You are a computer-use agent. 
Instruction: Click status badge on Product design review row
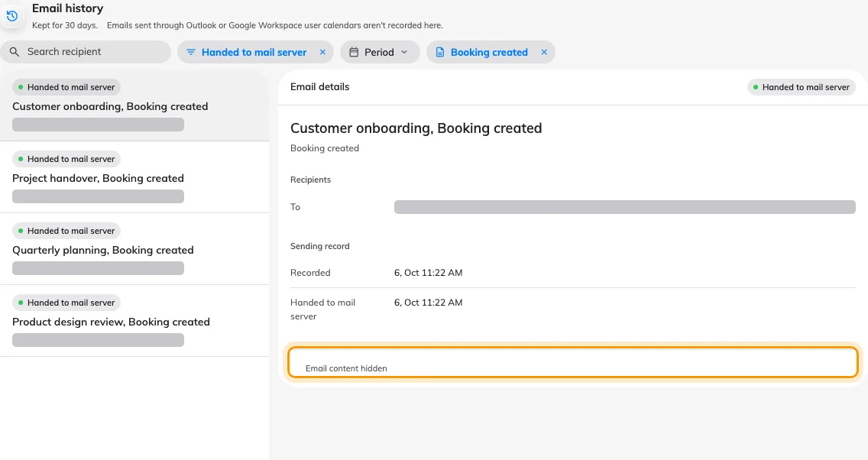coord(66,303)
